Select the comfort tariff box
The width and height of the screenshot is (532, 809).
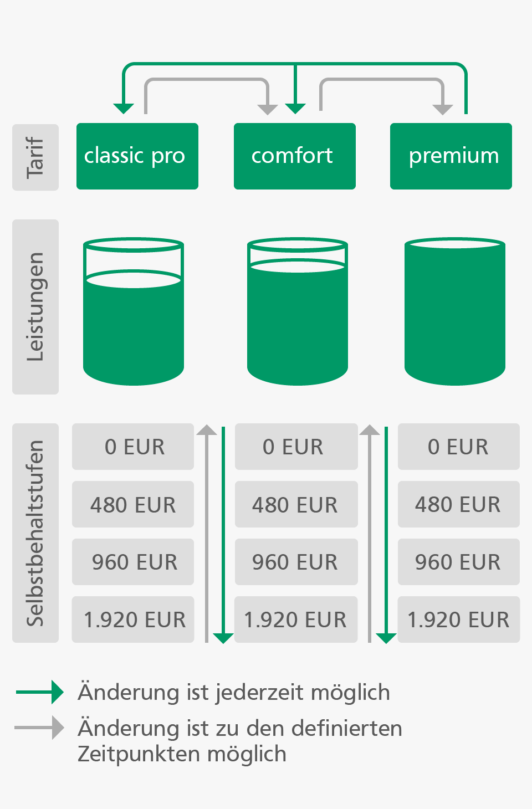[294, 156]
